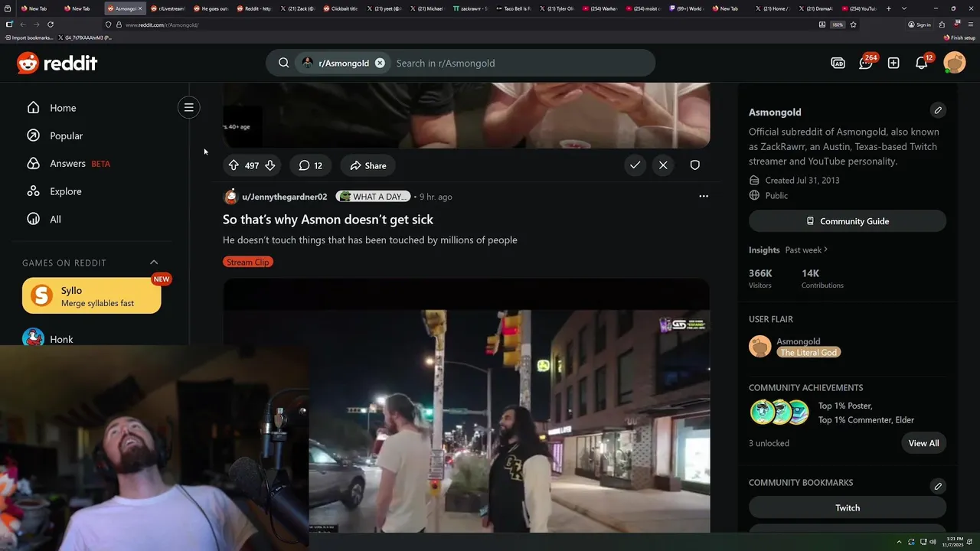Image resolution: width=980 pixels, height=551 pixels.
Task: Launch the Syllo game card
Action: [x=92, y=295]
